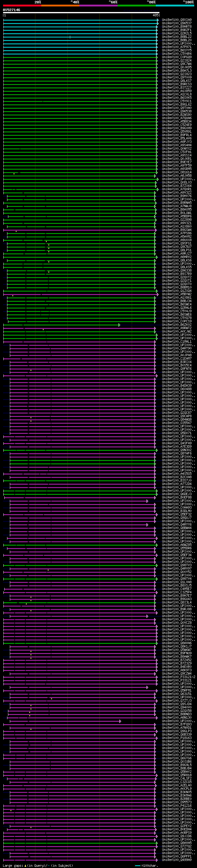Select the UniRef100_A8HRV2 label
The width and height of the screenshot is (197, 868).
(x=177, y=257)
